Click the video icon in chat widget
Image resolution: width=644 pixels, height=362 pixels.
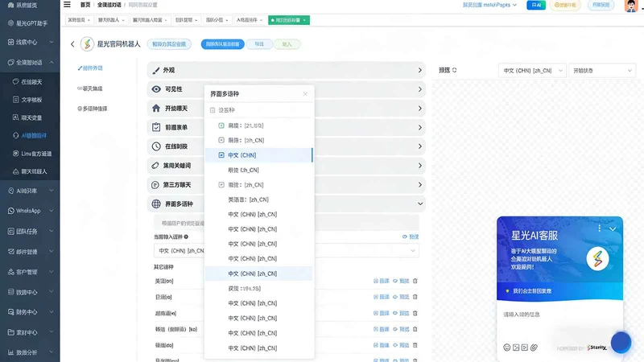click(x=525, y=348)
